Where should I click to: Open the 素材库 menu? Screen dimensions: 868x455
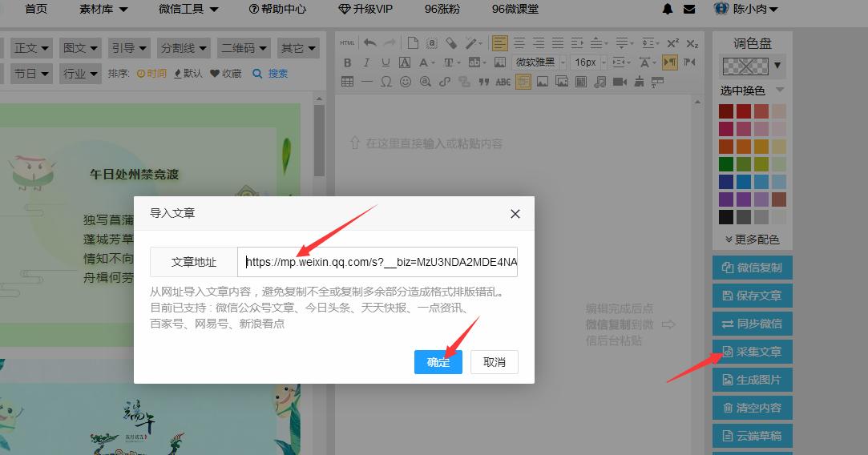[x=103, y=9]
